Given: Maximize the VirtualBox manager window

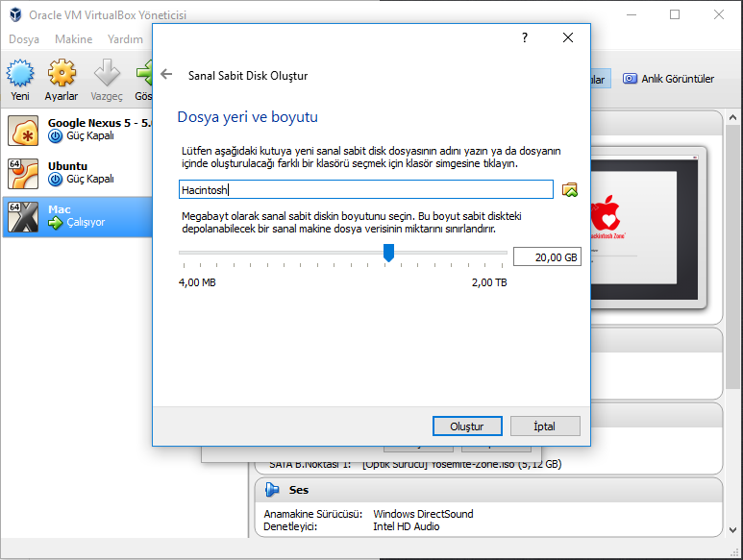Looking at the screenshot, I should point(675,14).
